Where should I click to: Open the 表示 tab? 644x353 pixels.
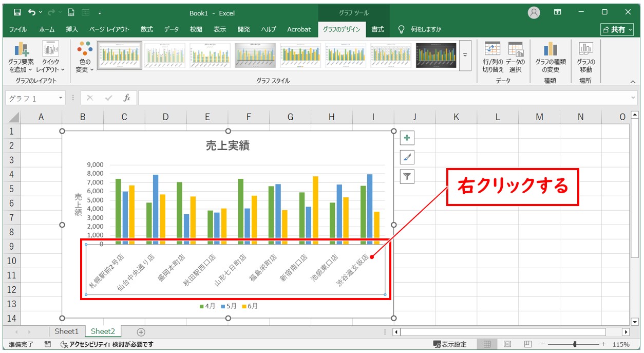tap(220, 29)
